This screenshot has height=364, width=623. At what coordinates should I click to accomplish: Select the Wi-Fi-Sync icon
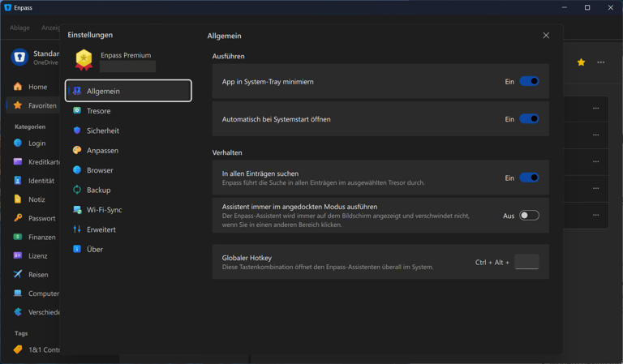(77, 210)
